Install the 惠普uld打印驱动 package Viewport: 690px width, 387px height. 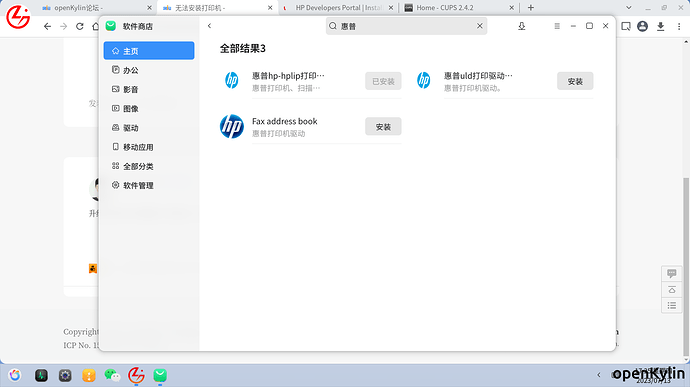[575, 81]
